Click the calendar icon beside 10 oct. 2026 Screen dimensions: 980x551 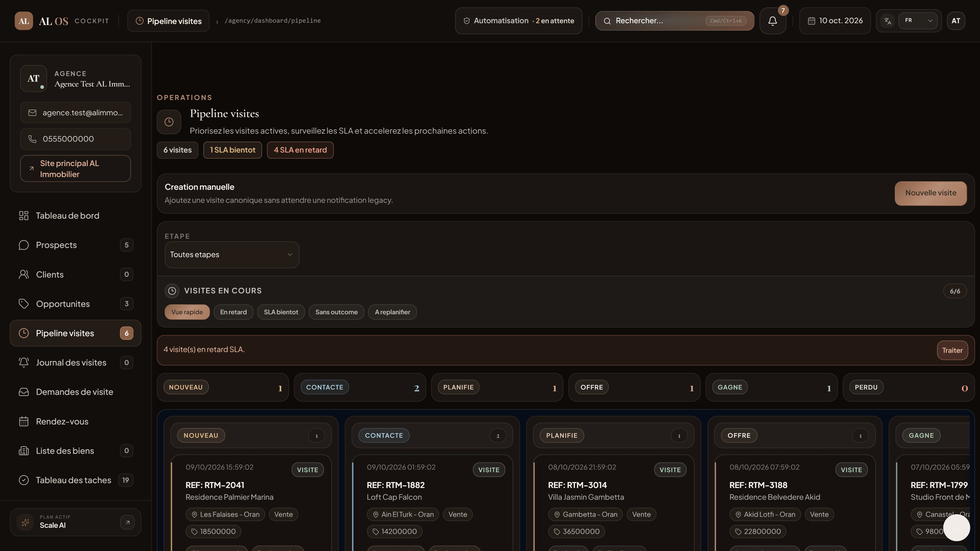pos(811,21)
